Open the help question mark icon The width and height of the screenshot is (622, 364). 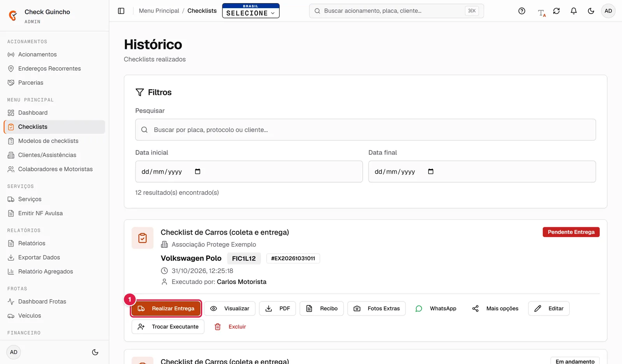522,11
